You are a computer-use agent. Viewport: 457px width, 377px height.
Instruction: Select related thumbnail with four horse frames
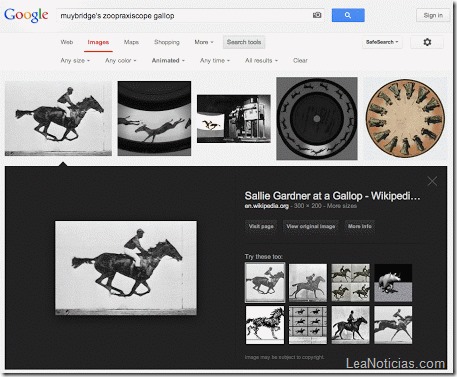pyautogui.click(x=350, y=283)
